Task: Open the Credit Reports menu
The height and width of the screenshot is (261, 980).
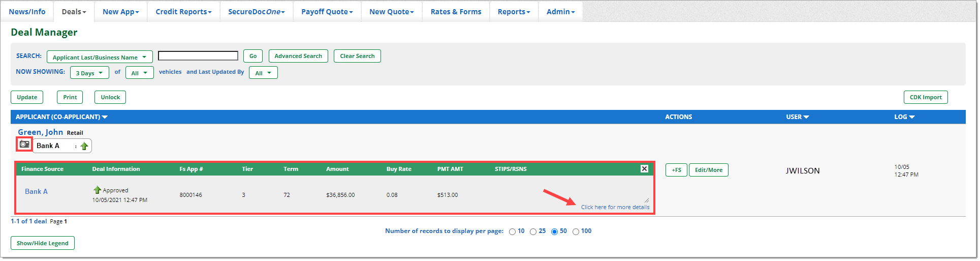Action: (183, 12)
